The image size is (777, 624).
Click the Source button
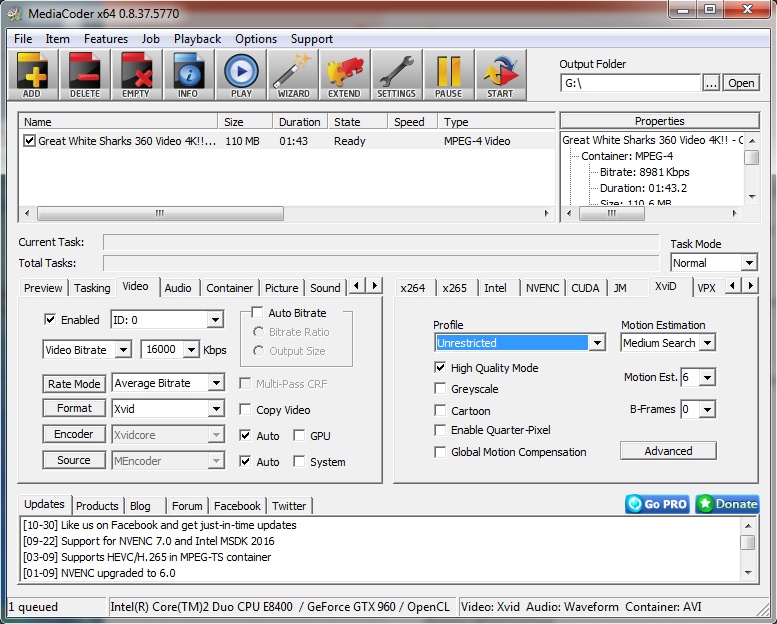tap(74, 460)
